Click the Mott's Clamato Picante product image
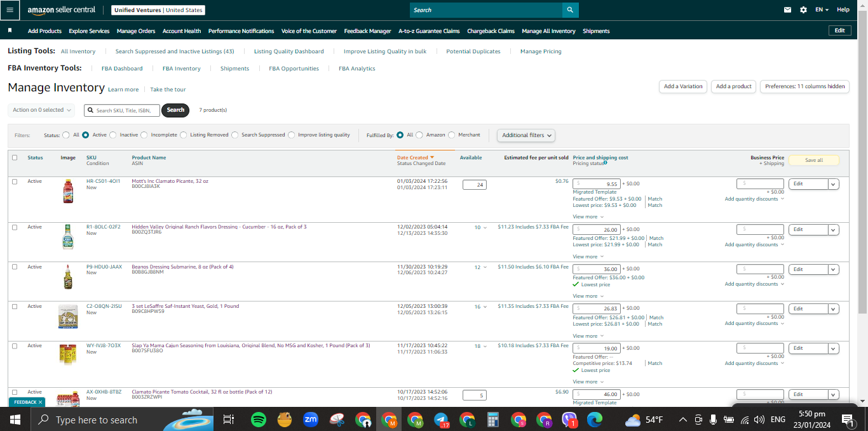868x431 pixels. click(x=68, y=191)
